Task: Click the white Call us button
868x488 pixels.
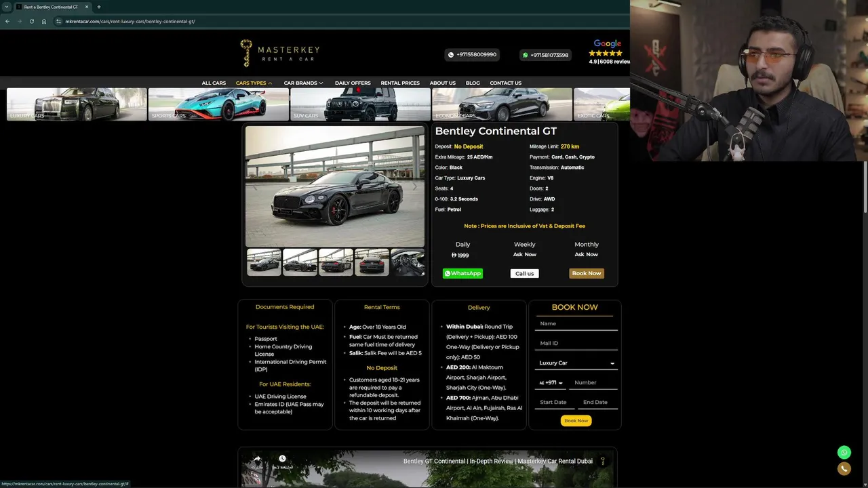Action: click(x=524, y=273)
